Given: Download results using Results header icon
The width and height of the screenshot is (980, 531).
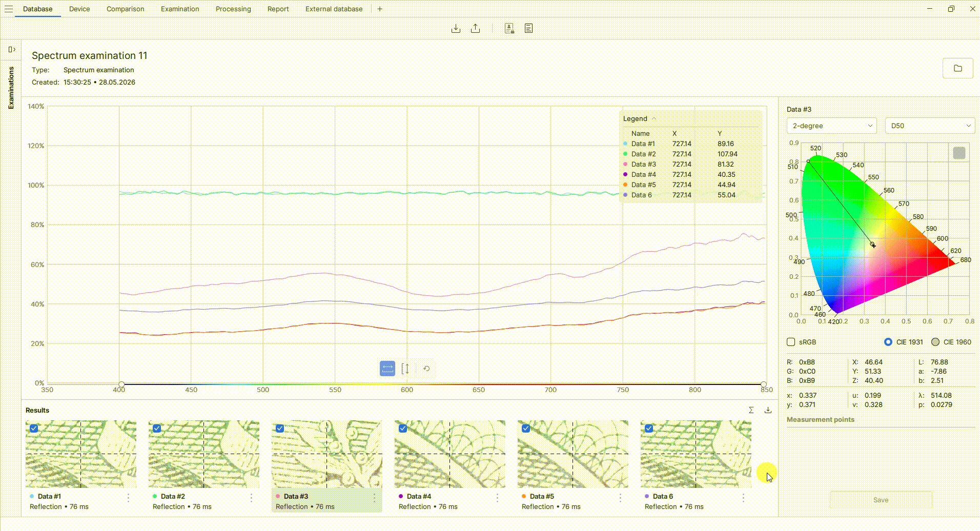Looking at the screenshot, I should point(768,410).
